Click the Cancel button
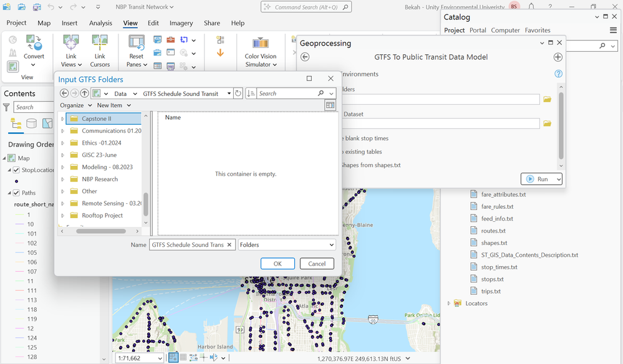Image resolution: width=623 pixels, height=364 pixels. point(317,264)
